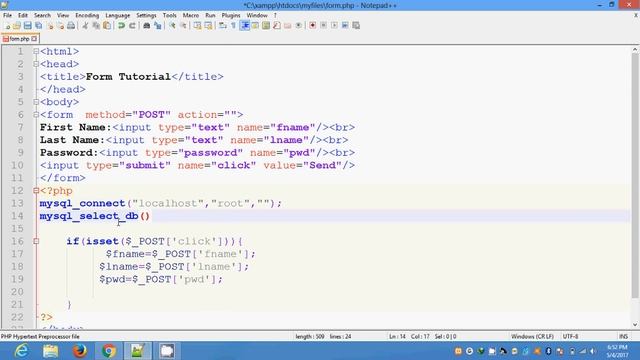This screenshot has height=360, width=640.
Task: Toggle show all characters pilcrow icon
Action: [233, 26]
